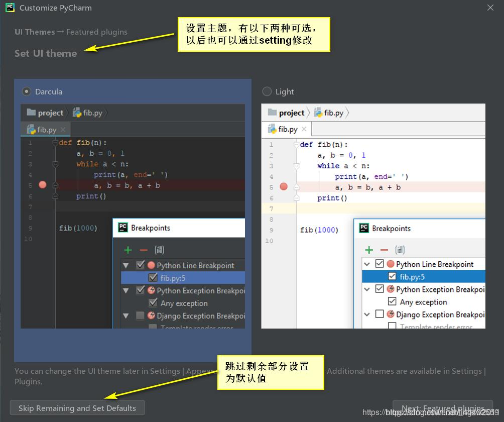
Task: Toggle Python Line Breakpoint checkbox in Darcula preview
Action: point(140,265)
